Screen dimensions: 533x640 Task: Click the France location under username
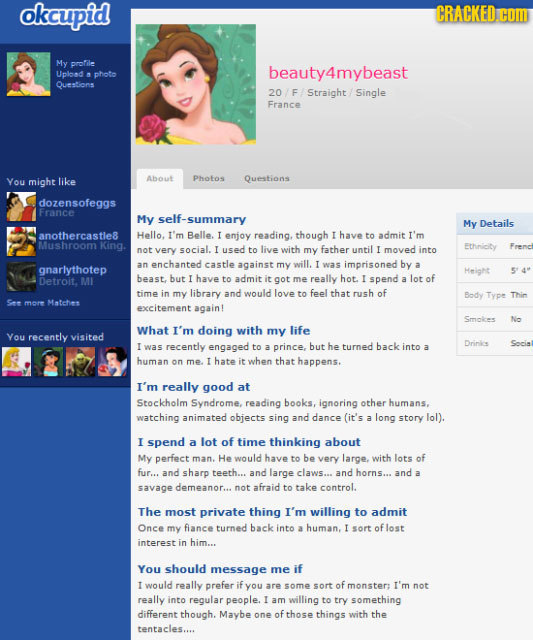click(284, 104)
